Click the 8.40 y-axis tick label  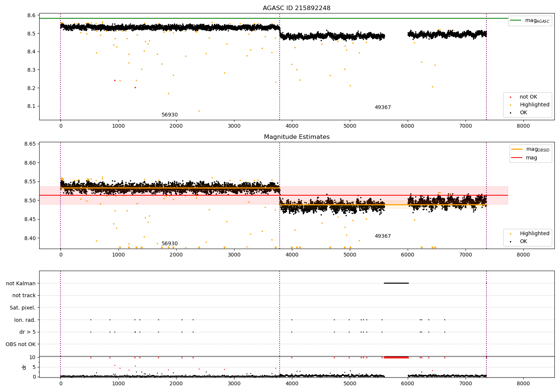click(30, 238)
